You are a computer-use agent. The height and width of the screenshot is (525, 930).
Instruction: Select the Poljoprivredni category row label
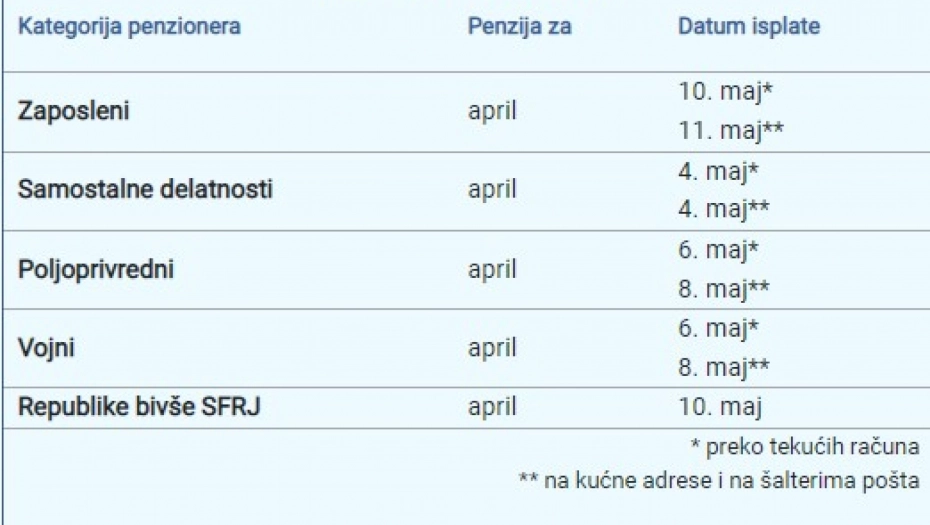[x=96, y=269]
